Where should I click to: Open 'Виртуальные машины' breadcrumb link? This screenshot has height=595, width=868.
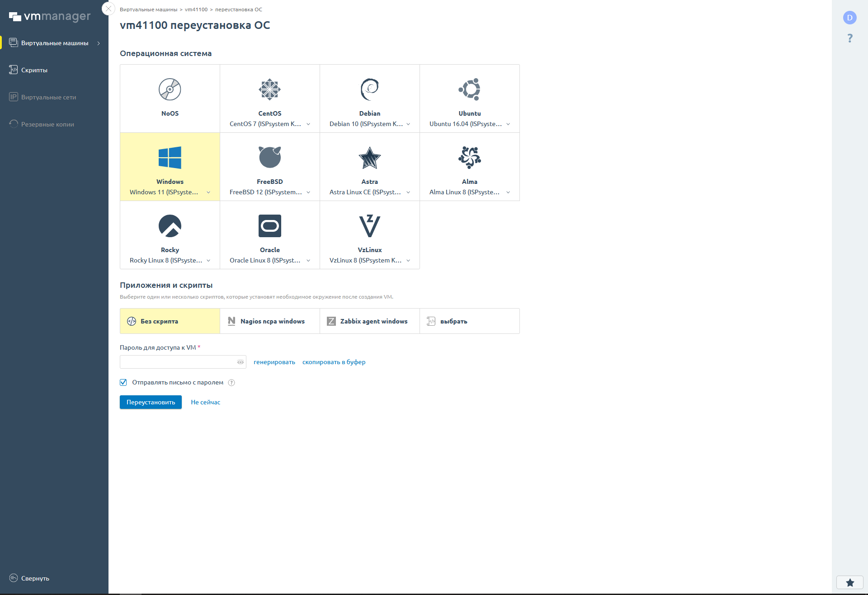[148, 9]
